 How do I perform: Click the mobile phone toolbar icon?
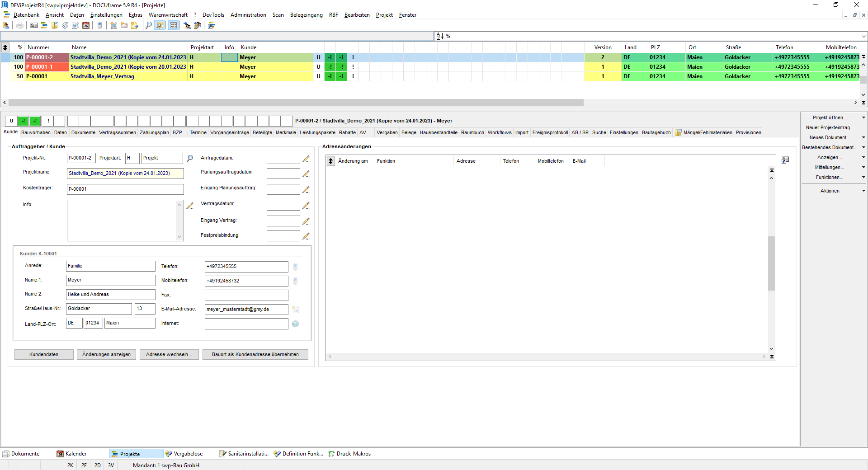pyautogui.click(x=100, y=25)
